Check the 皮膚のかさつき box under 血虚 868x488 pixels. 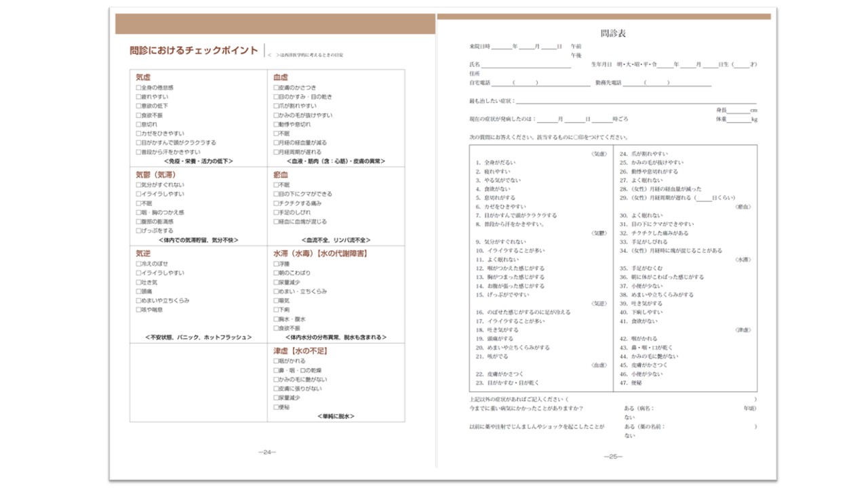click(x=275, y=88)
